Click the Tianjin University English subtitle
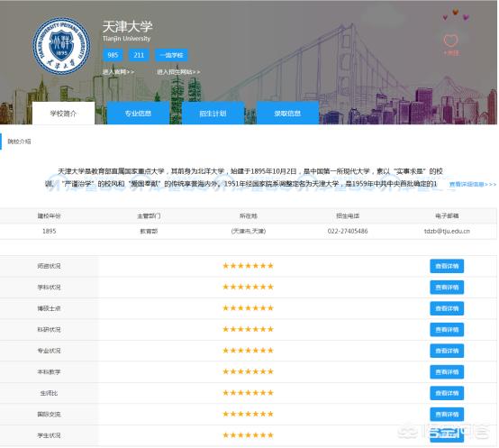The height and width of the screenshot is (448, 499). (126, 39)
